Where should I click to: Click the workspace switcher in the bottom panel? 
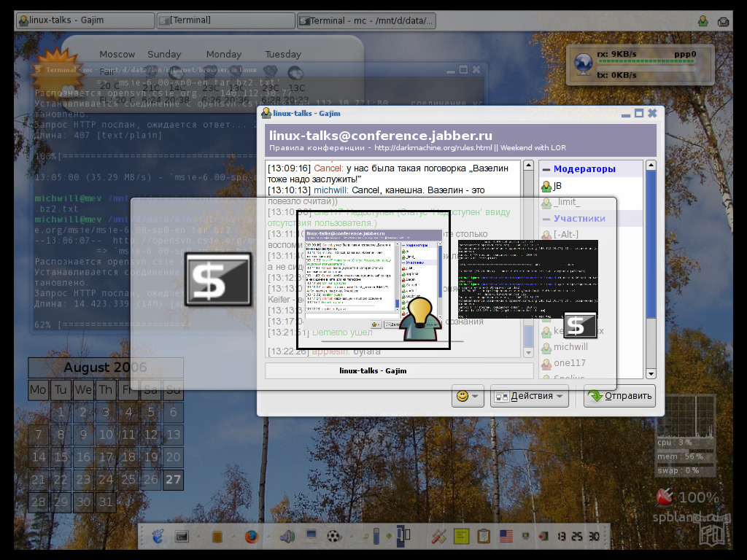tap(403, 535)
